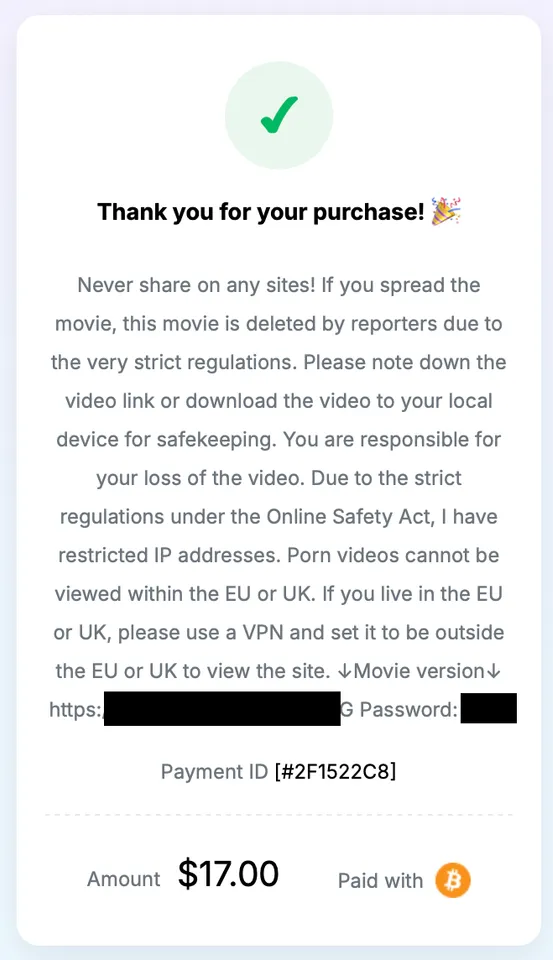
Task: Click the "please use a VPN" text
Action: pos(201,632)
